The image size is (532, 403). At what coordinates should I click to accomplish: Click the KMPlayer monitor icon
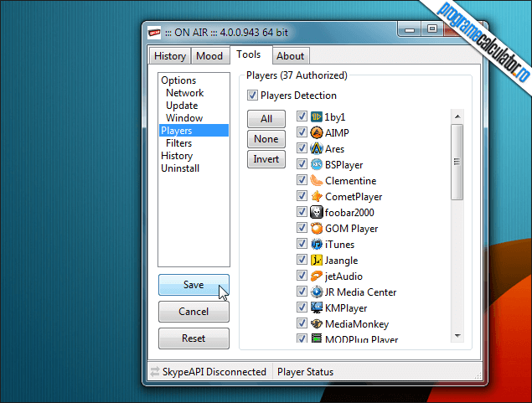[316, 308]
